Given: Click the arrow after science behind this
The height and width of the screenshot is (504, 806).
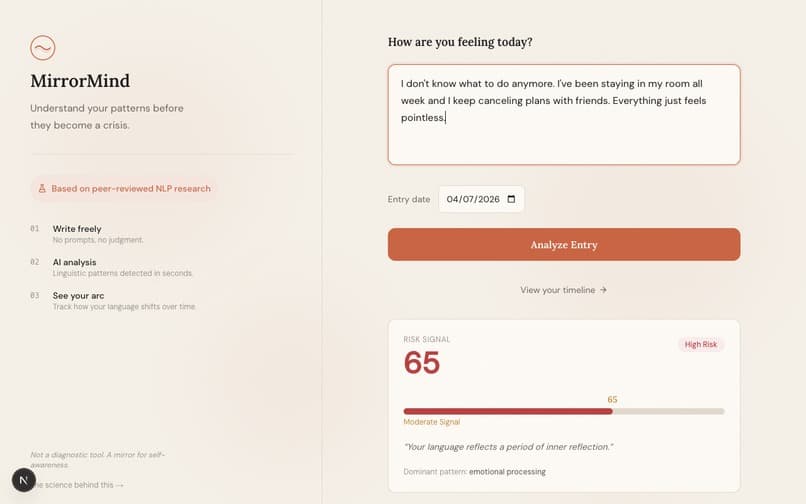Looking at the screenshot, I should coord(120,485).
